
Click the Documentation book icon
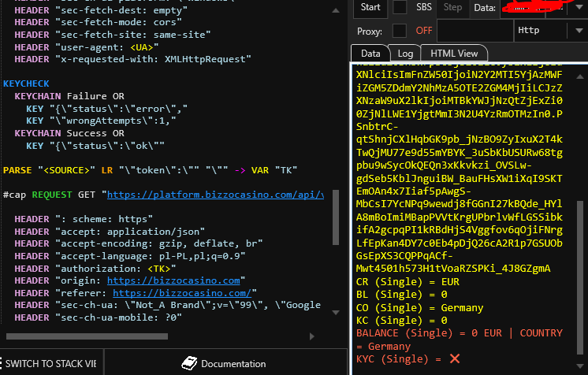[x=189, y=363]
